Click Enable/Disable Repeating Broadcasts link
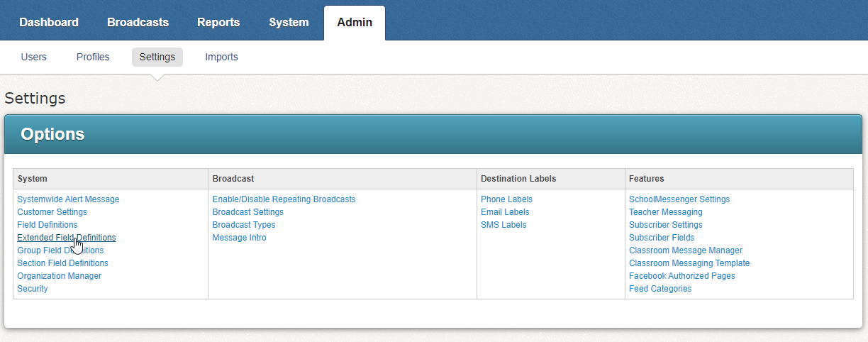Image resolution: width=868 pixels, height=342 pixels. (284, 199)
